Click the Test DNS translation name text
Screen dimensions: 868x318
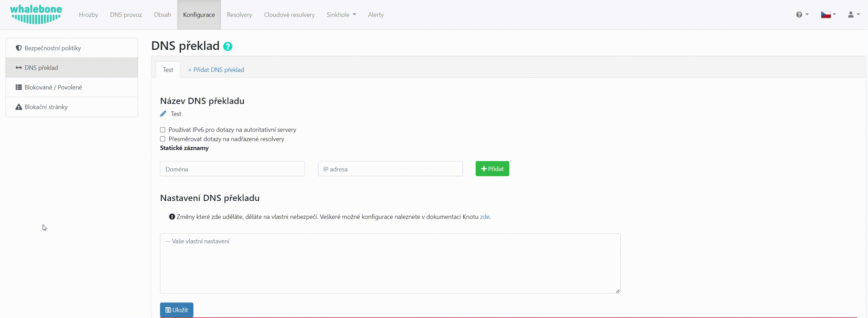[x=176, y=114]
